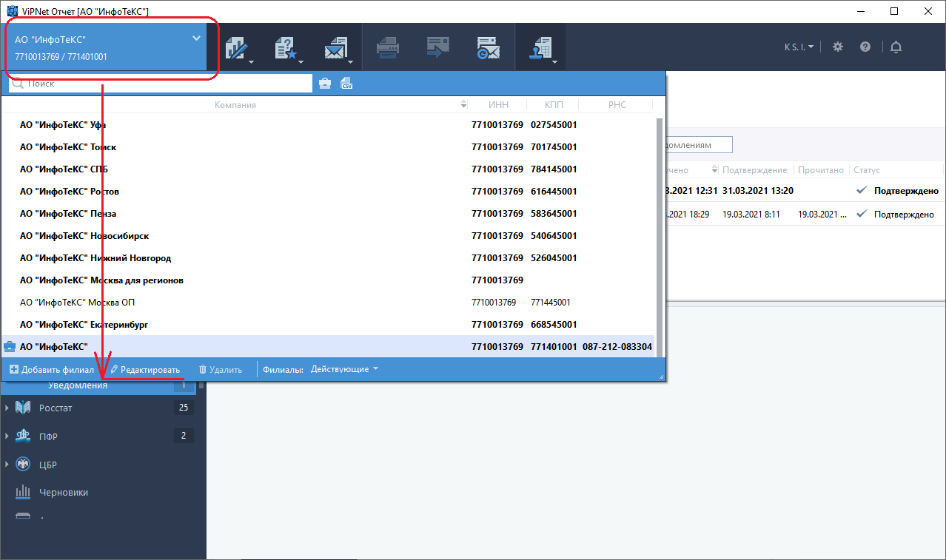
Task: Click the CSV export icon
Action: click(346, 84)
